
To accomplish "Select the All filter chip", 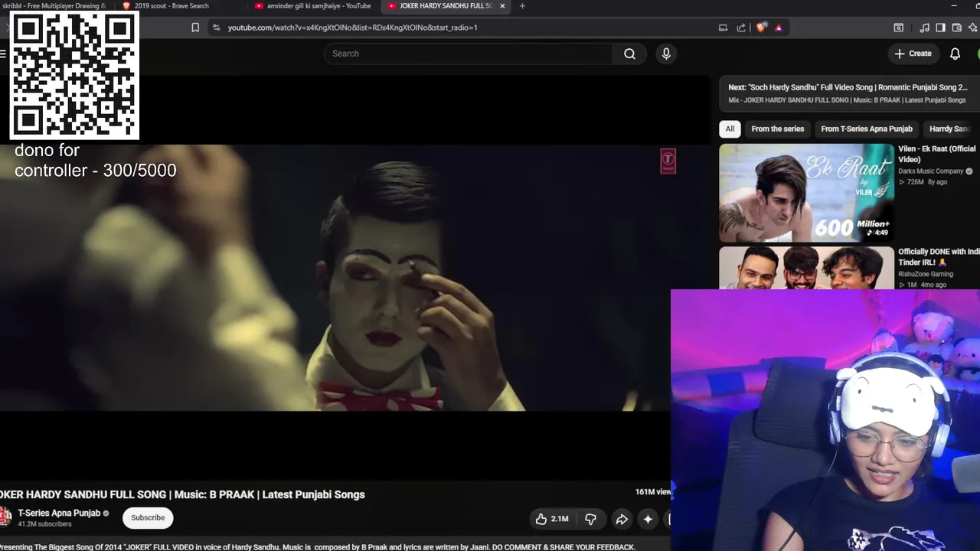I will 730,129.
